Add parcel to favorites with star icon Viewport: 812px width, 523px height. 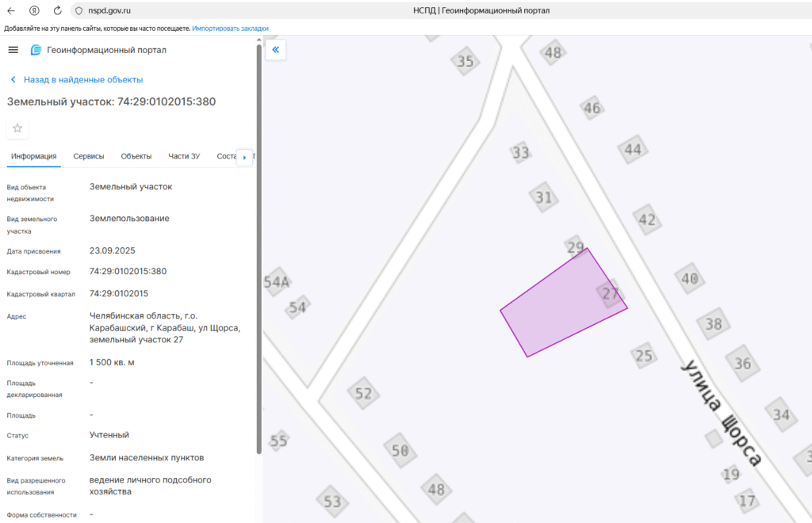[x=17, y=128]
